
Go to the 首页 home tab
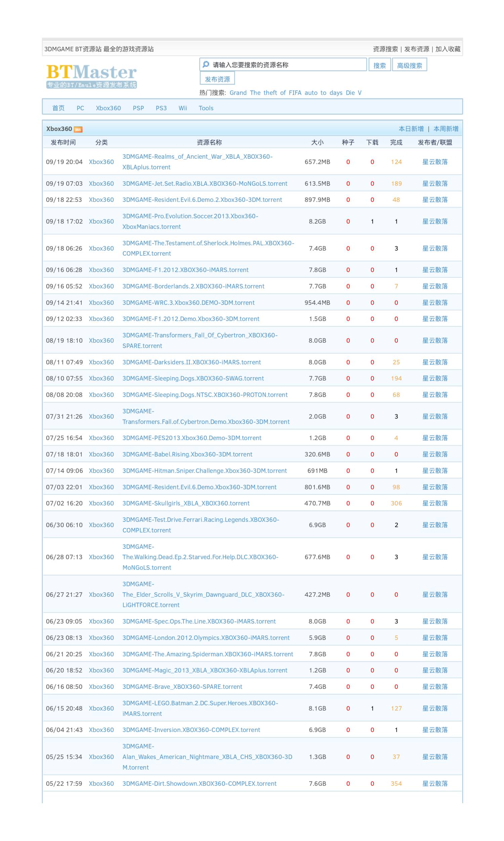point(58,108)
